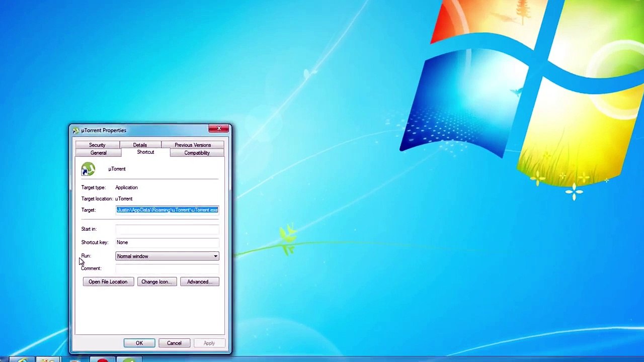This screenshot has height=362, width=644.
Task: Click the µTorrent shortcut icon in the dialog
Action: [88, 169]
